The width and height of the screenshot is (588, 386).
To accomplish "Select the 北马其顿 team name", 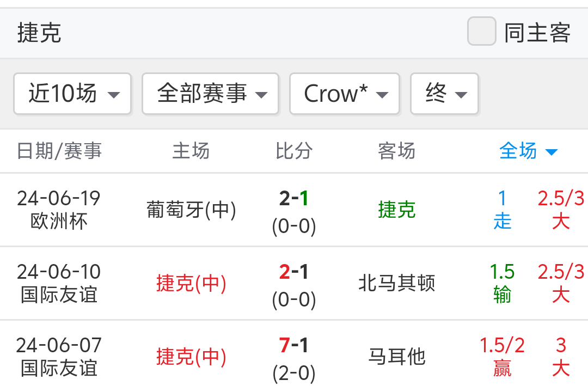I will click(x=397, y=283).
